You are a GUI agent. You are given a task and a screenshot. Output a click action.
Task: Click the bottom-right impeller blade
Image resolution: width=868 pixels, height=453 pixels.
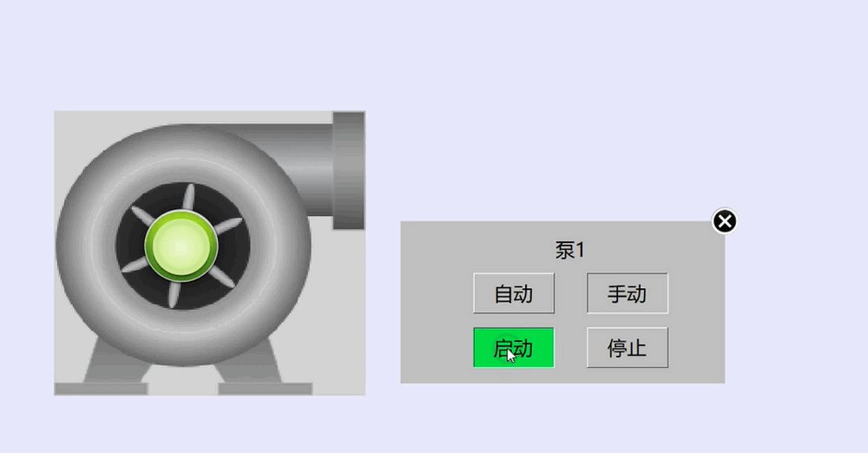[221, 276]
